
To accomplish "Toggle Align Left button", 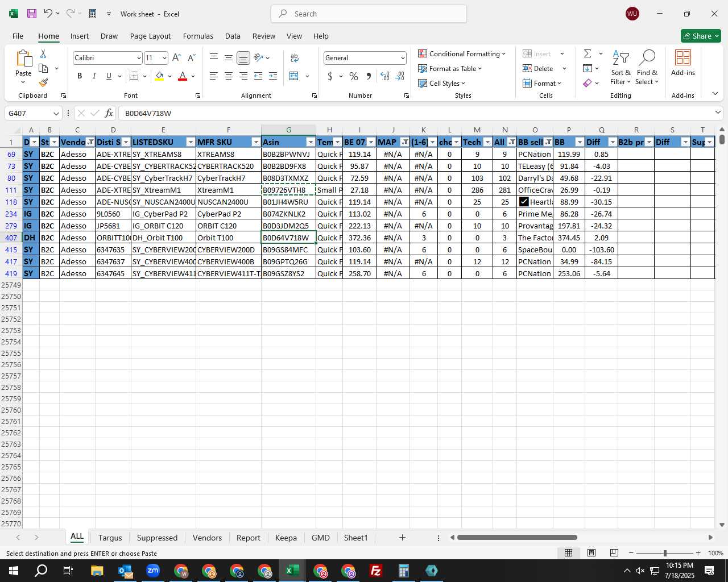I will point(213,76).
